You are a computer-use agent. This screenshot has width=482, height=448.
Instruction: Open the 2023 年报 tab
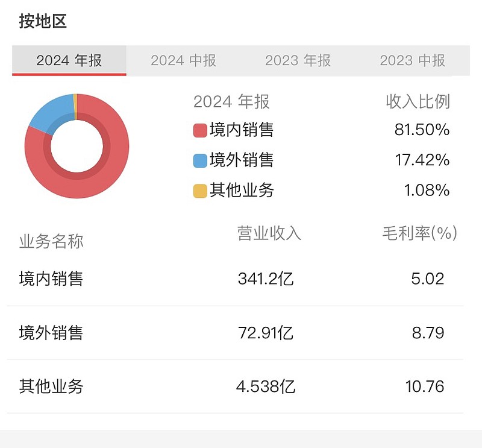click(298, 60)
